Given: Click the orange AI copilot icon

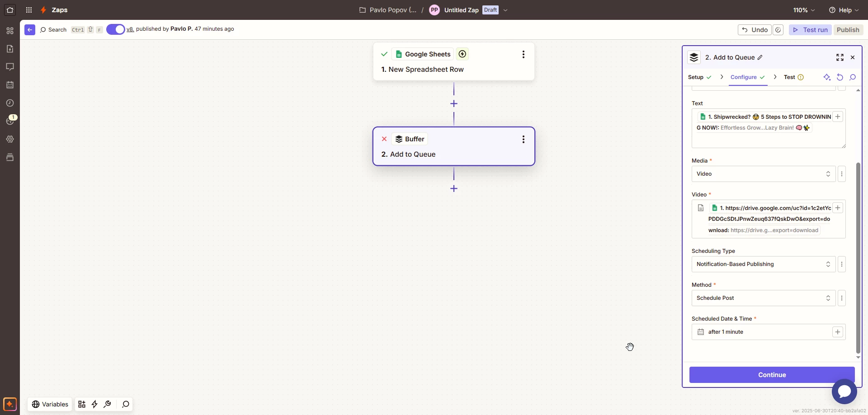Looking at the screenshot, I should coord(10,404).
